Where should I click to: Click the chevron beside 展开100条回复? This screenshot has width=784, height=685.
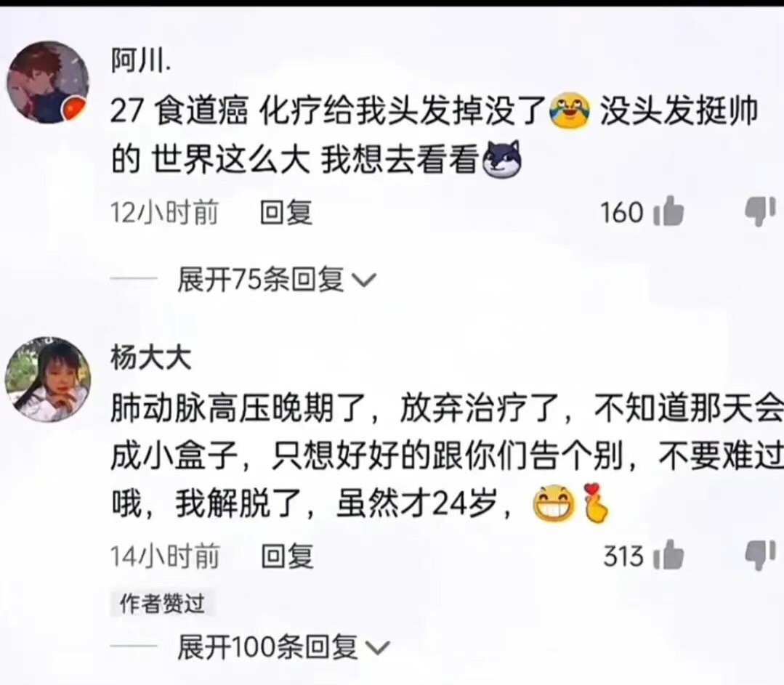378,649
